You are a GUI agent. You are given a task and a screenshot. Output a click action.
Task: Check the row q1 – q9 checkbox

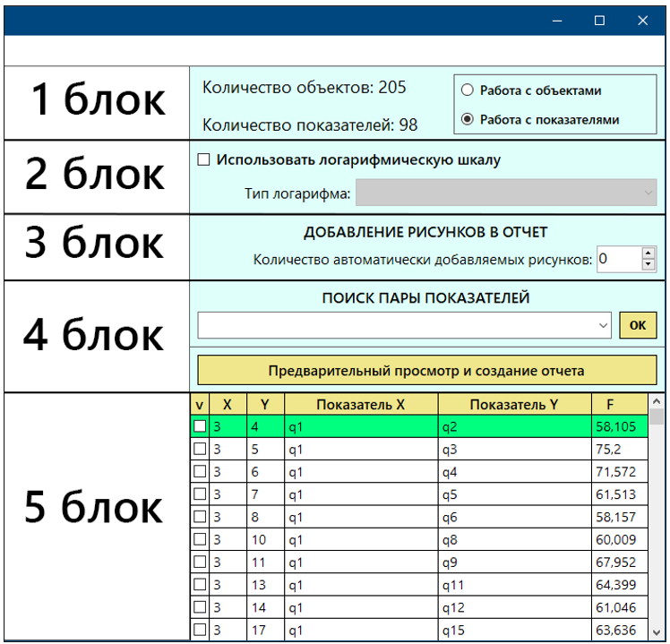[200, 562]
